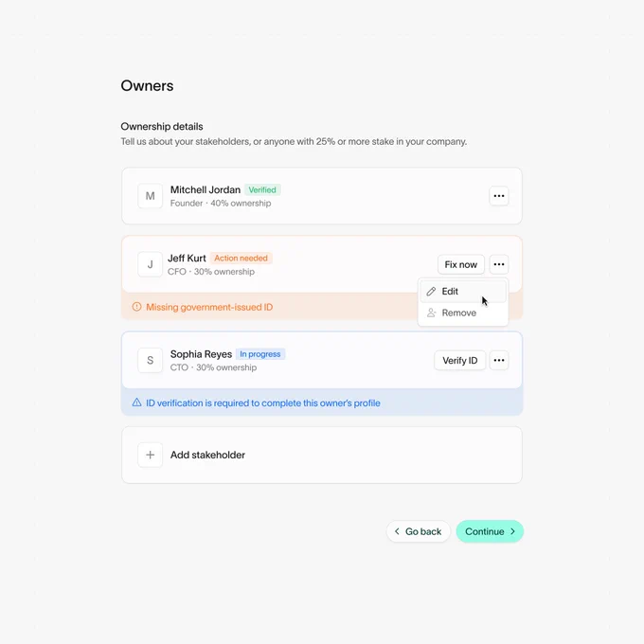Choose Edit from the dropdown menu
This screenshot has height=644, width=644.
pos(463,291)
